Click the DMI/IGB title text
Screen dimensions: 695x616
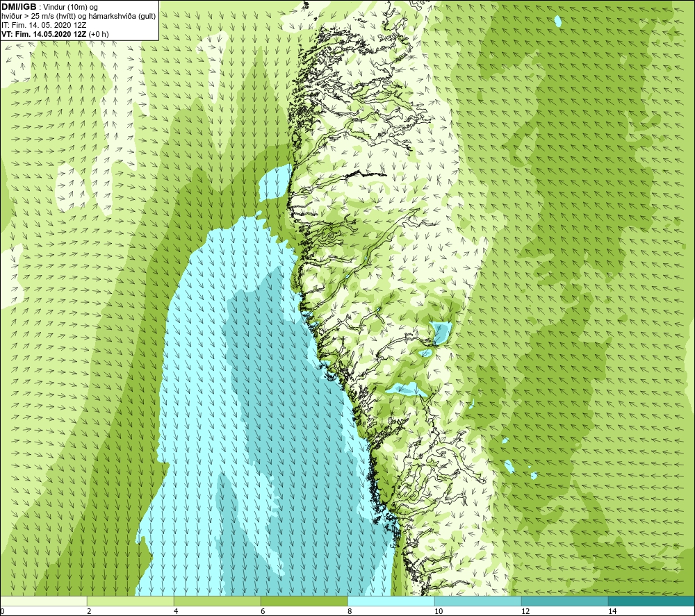tap(19, 7)
